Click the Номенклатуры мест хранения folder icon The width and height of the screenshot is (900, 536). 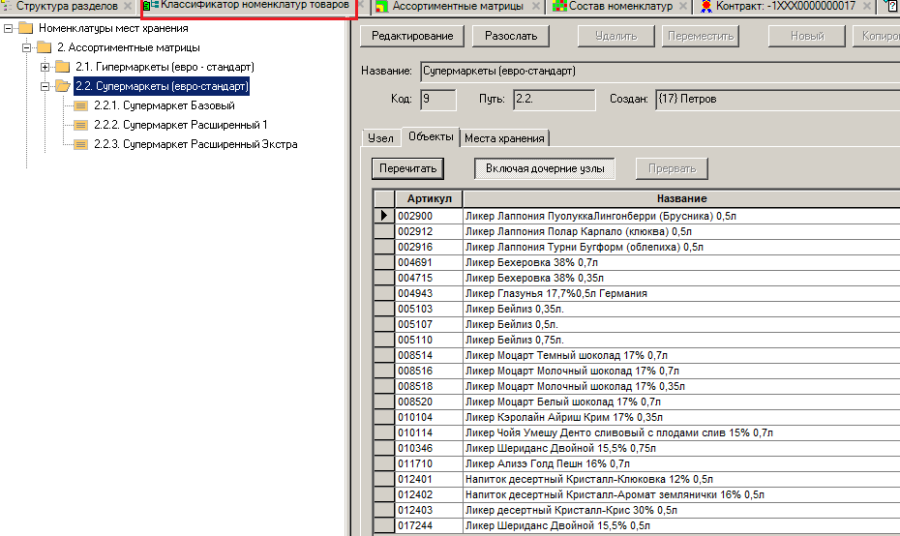[25, 28]
